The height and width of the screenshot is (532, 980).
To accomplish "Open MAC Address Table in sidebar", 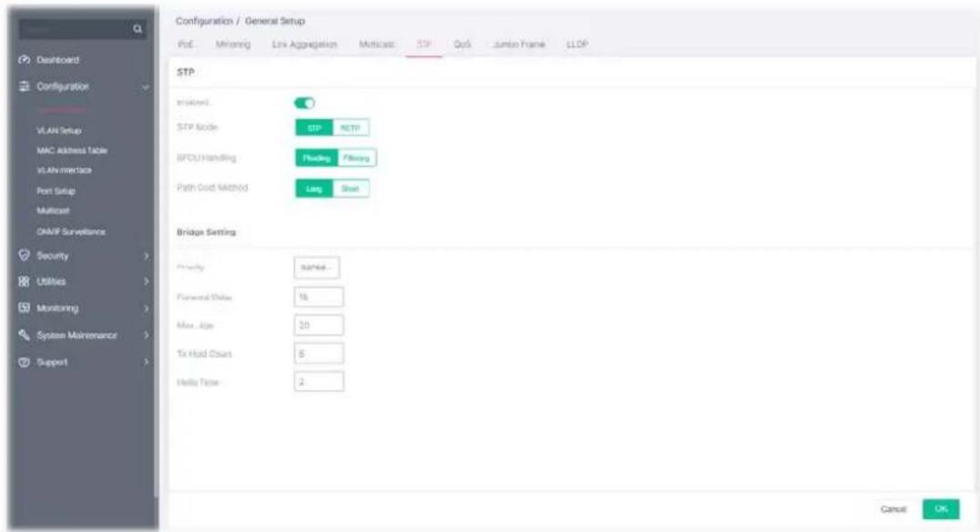I will coord(72,150).
